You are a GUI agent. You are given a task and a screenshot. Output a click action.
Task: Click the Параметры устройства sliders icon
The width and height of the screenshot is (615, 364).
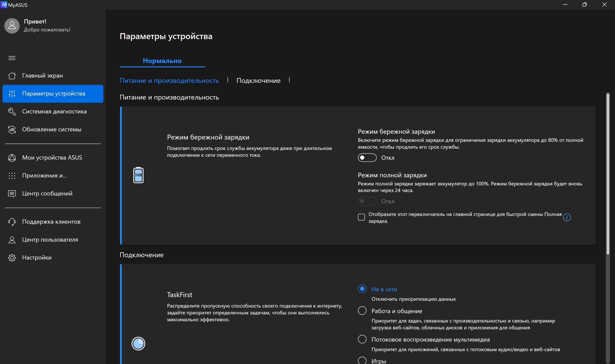click(12, 93)
